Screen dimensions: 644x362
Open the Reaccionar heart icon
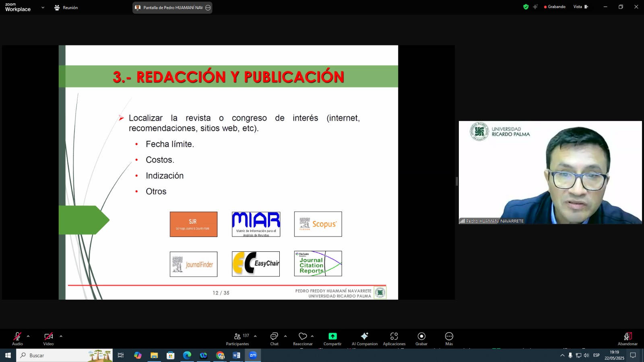[303, 336]
